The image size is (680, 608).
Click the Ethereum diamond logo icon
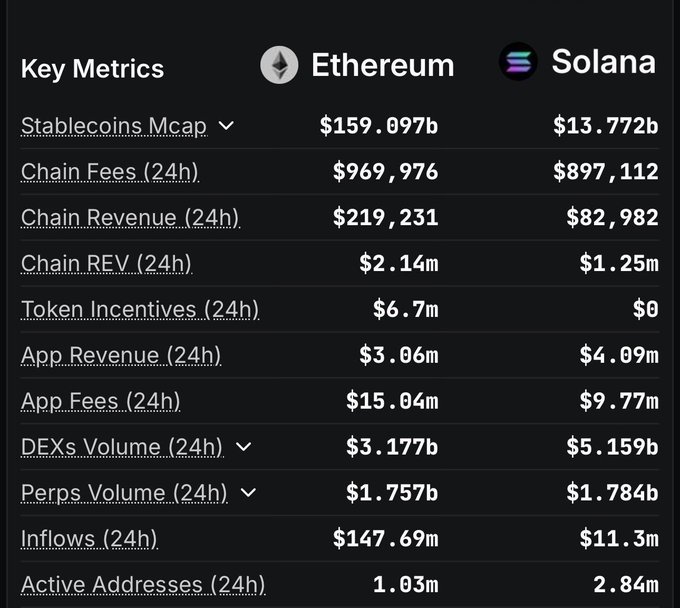coord(279,65)
